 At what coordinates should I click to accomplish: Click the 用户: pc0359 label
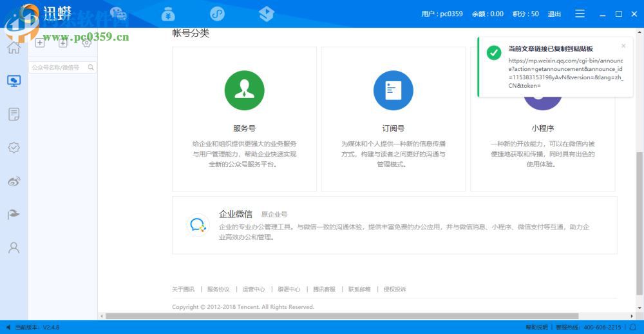pos(442,14)
